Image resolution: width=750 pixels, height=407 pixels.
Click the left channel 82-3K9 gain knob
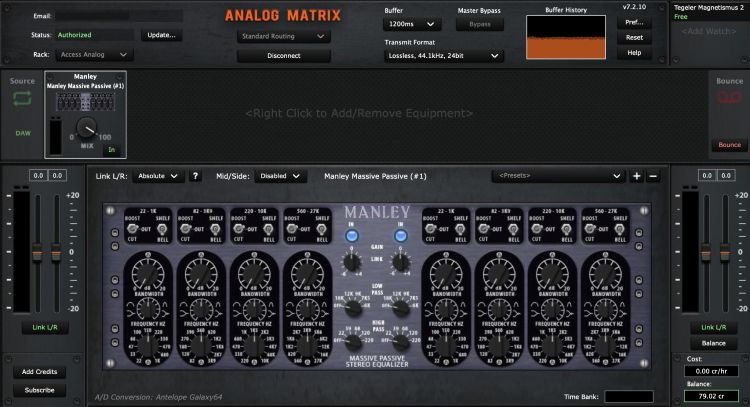201,274
